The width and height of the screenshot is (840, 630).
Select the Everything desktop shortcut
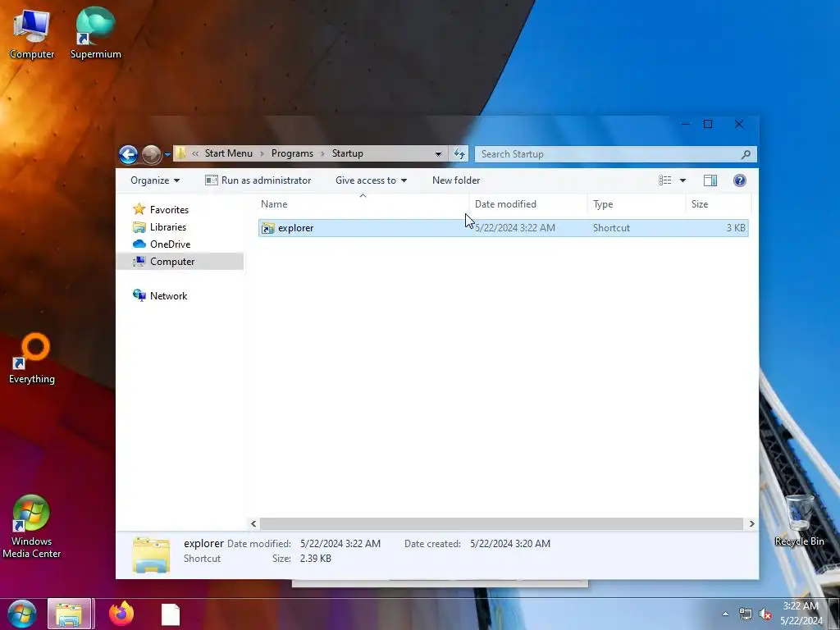click(32, 359)
